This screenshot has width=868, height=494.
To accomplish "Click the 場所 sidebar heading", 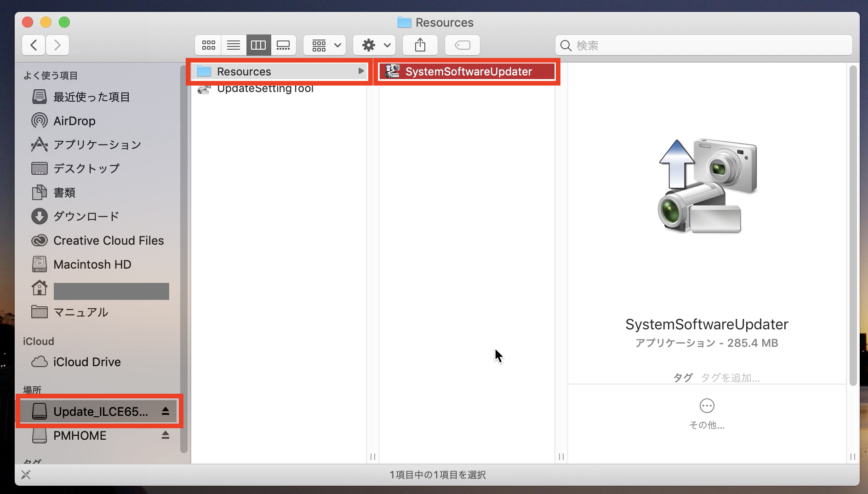I will click(32, 390).
